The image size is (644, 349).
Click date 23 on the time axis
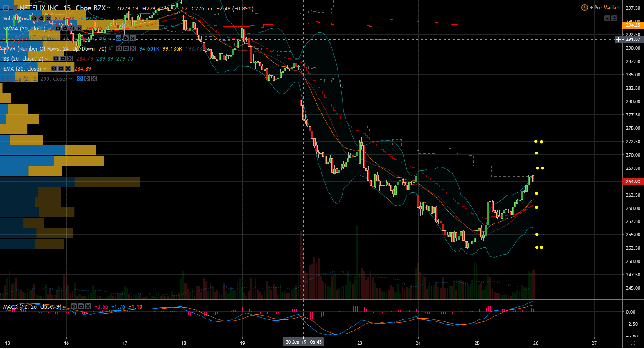tap(360, 343)
